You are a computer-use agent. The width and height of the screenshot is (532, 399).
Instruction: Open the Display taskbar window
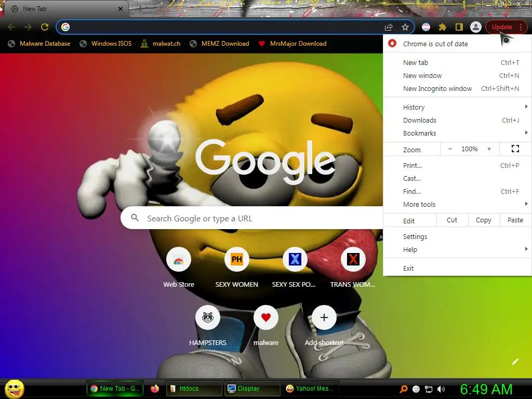pyautogui.click(x=252, y=389)
